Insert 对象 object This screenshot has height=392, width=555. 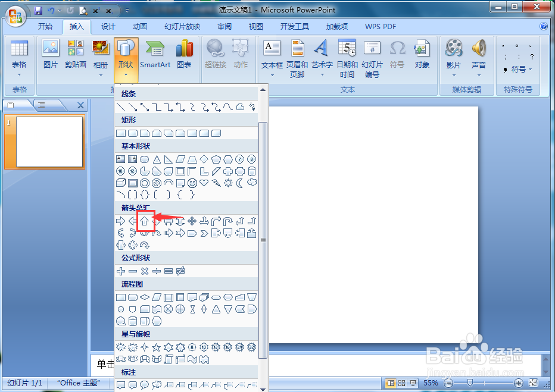[x=422, y=54]
